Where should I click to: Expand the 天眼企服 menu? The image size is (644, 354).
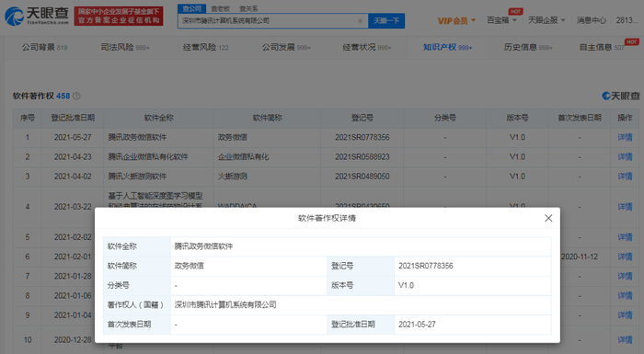pos(546,20)
